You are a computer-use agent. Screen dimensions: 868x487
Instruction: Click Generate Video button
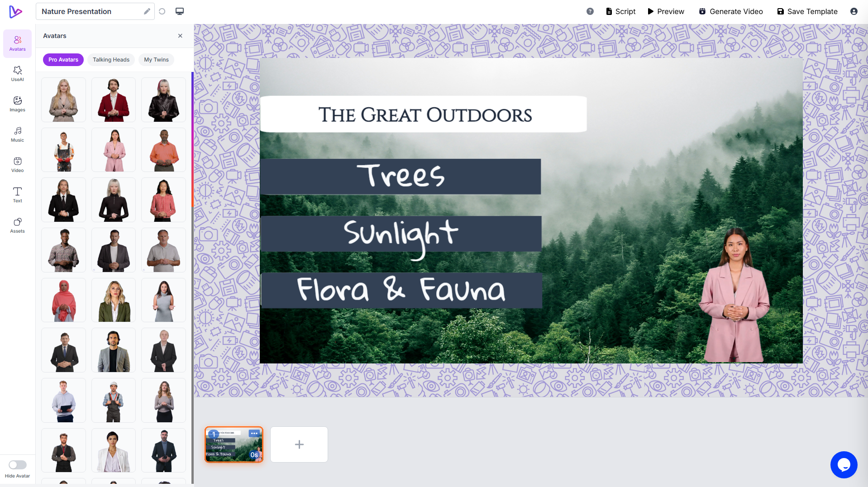[x=731, y=11]
